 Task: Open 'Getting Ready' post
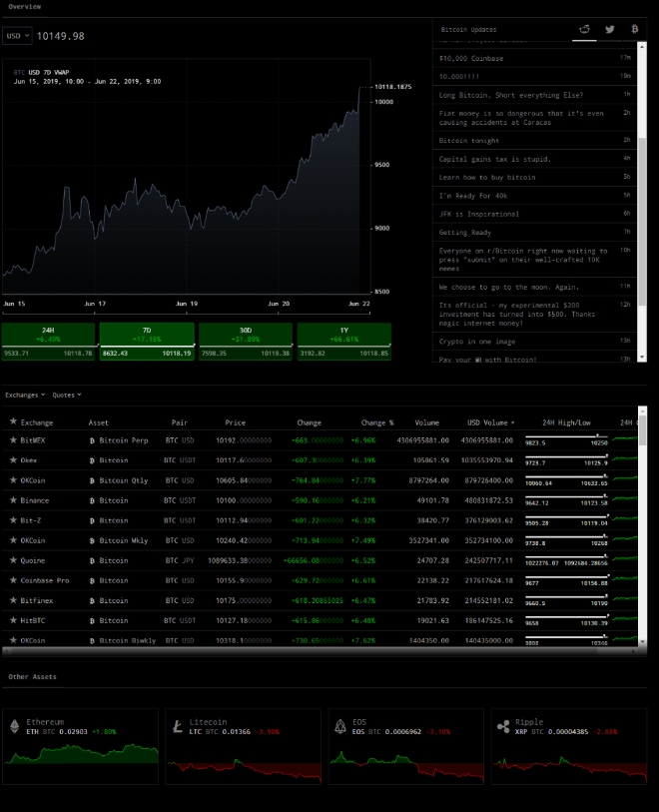point(534,233)
